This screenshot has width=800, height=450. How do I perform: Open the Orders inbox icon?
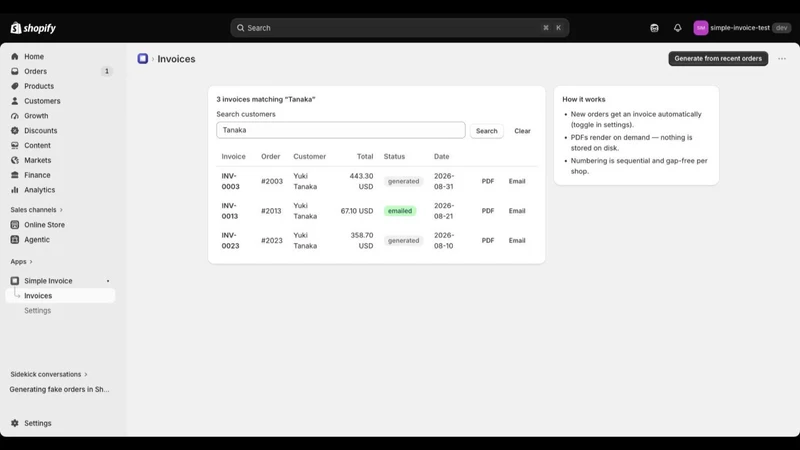coord(15,71)
